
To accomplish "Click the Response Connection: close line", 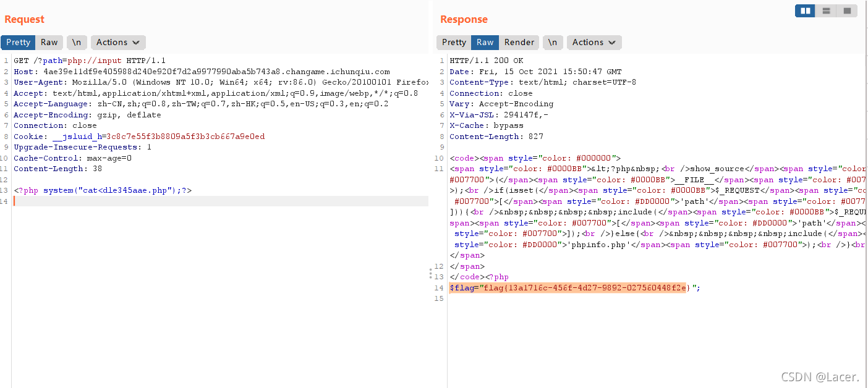I will pos(491,93).
